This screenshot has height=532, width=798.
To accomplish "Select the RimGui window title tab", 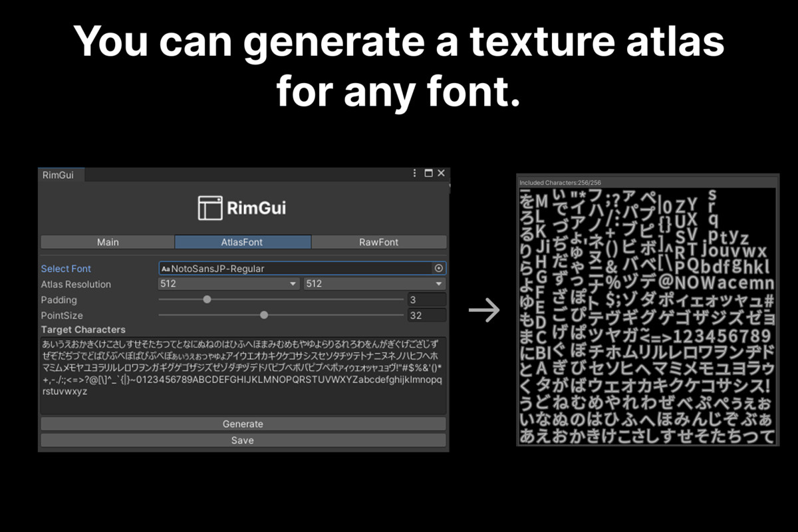I will coord(61,175).
